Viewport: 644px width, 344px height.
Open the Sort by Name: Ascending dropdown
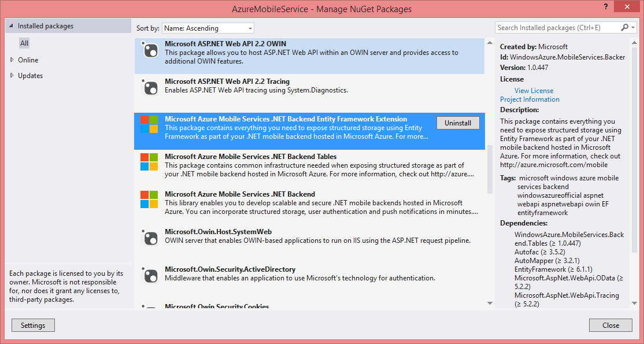click(x=208, y=28)
